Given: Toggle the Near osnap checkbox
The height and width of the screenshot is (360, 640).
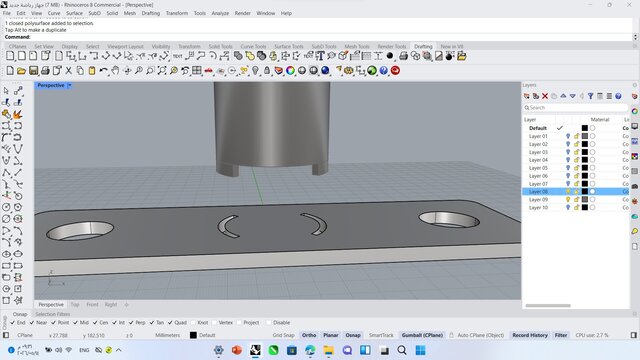Looking at the screenshot, I should pos(32,322).
